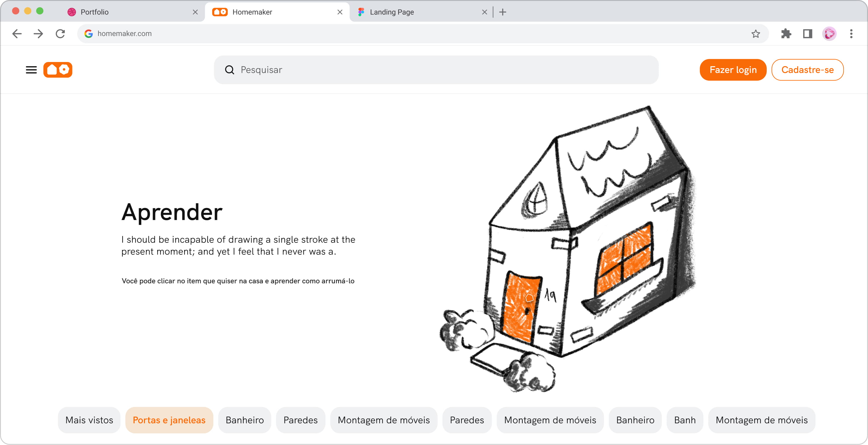Select the Portas e janeleas chip
This screenshot has height=445, width=868.
click(169, 420)
